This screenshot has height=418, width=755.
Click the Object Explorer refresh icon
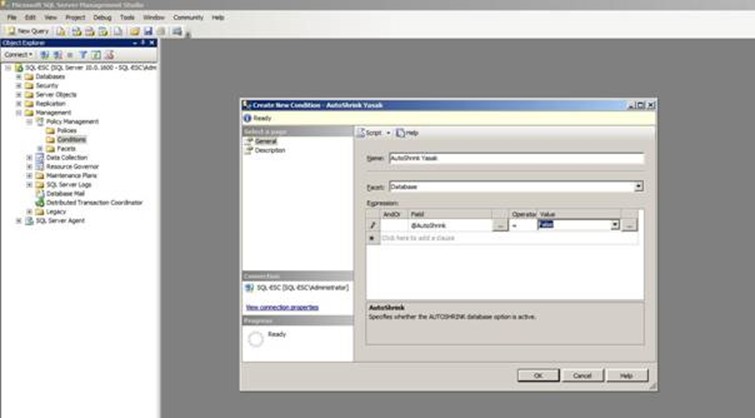coord(96,55)
